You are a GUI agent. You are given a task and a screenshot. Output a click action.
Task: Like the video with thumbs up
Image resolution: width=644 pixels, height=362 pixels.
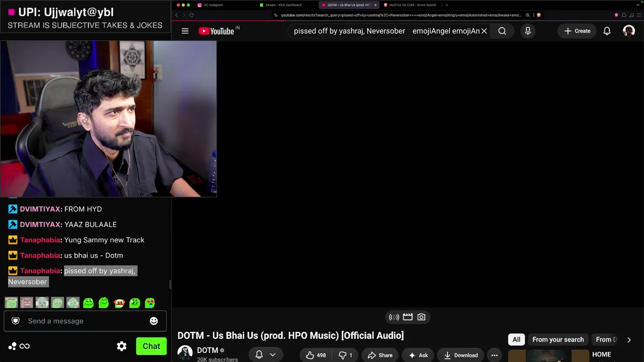click(x=316, y=355)
